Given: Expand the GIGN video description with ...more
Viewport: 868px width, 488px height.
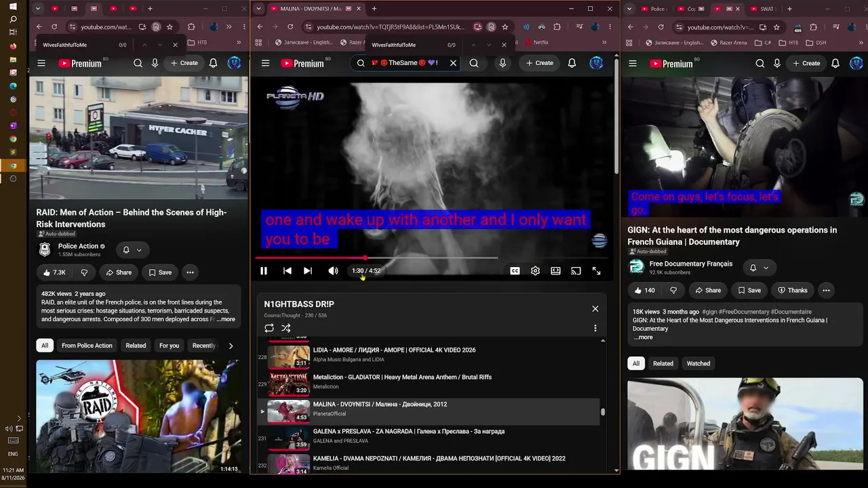Looking at the screenshot, I should (x=643, y=337).
